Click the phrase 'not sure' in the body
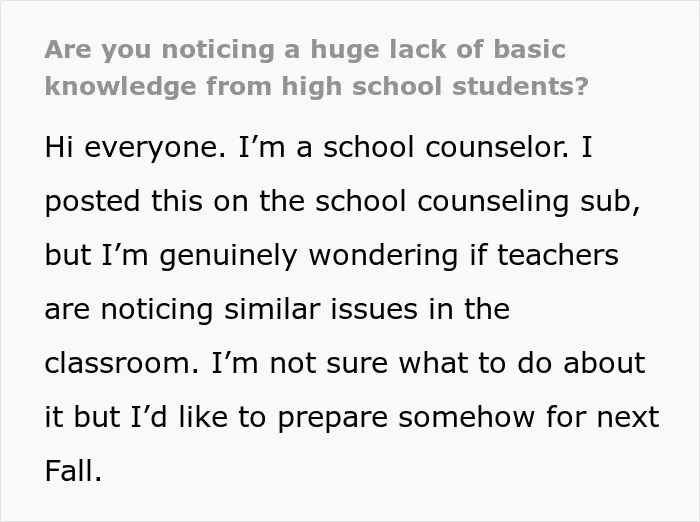The height and width of the screenshot is (522, 700). click(329, 363)
